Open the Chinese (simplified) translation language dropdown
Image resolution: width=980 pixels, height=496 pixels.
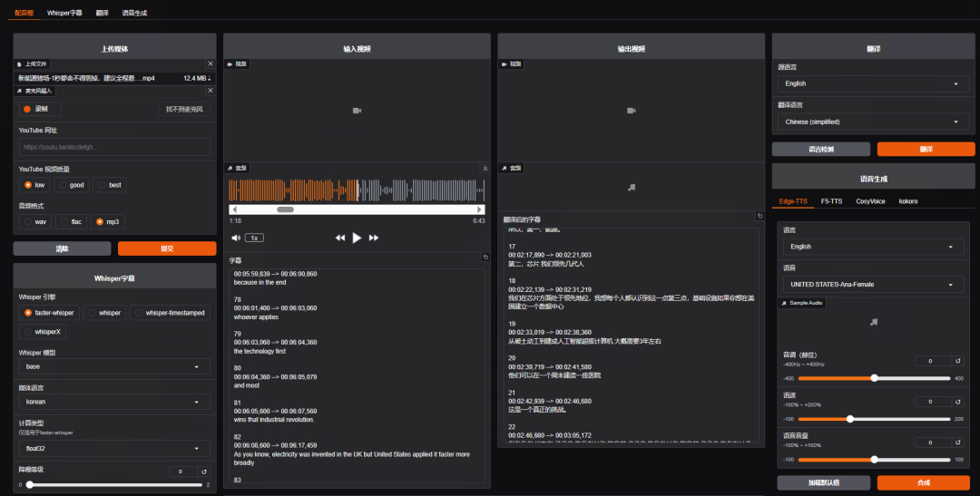pyautogui.click(x=873, y=122)
